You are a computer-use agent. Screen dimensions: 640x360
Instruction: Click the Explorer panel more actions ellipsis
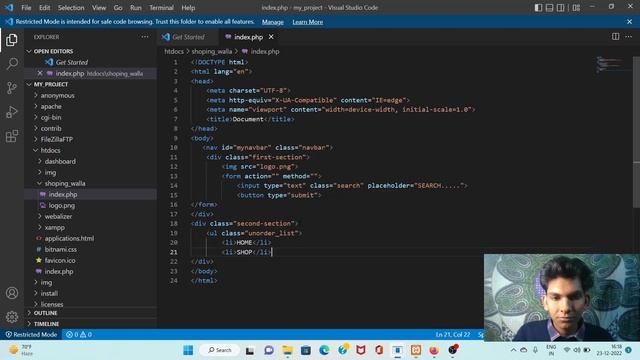point(145,37)
